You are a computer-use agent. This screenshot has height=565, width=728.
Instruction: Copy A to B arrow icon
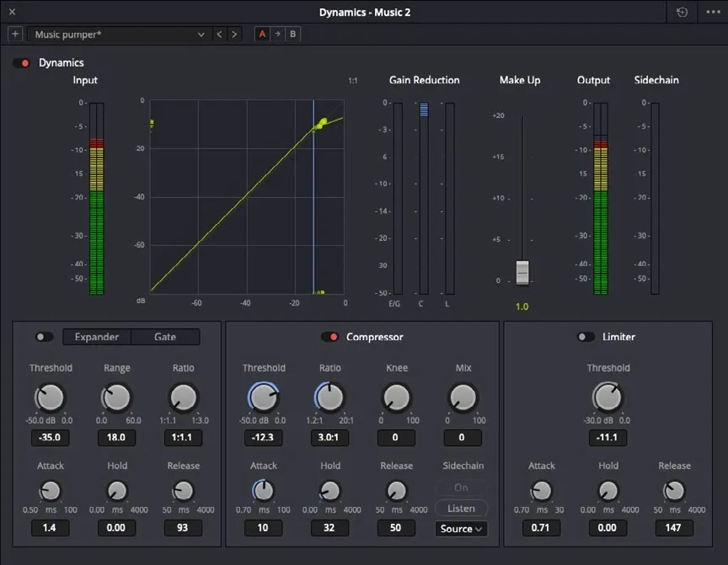tap(278, 34)
